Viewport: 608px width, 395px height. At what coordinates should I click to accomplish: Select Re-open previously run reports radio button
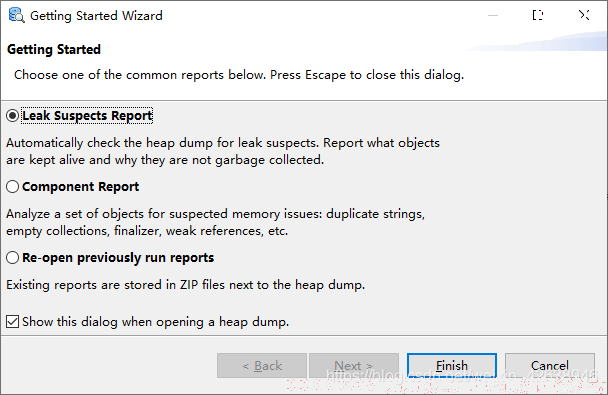12,257
